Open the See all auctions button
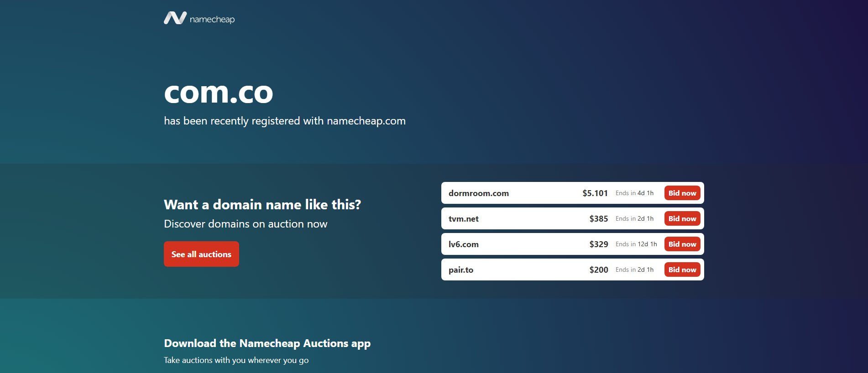 [201, 254]
